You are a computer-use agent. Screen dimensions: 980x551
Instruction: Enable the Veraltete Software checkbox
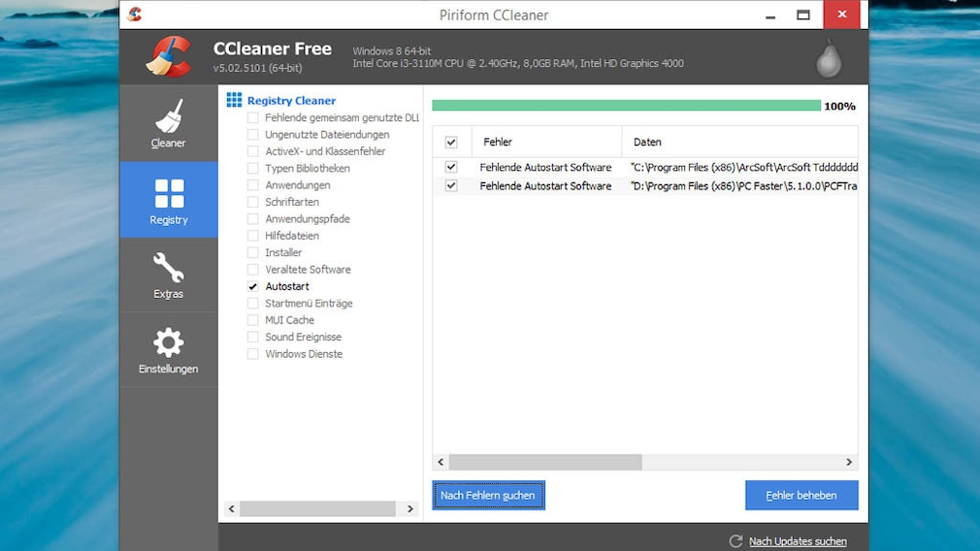pyautogui.click(x=253, y=270)
